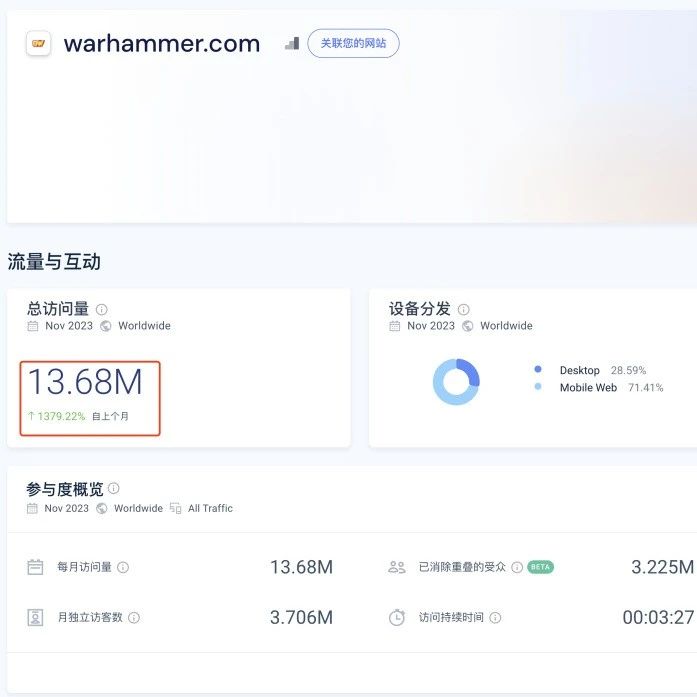Click globe icon in 参与度概览 header
This screenshot has width=697, height=697.
tap(102, 508)
